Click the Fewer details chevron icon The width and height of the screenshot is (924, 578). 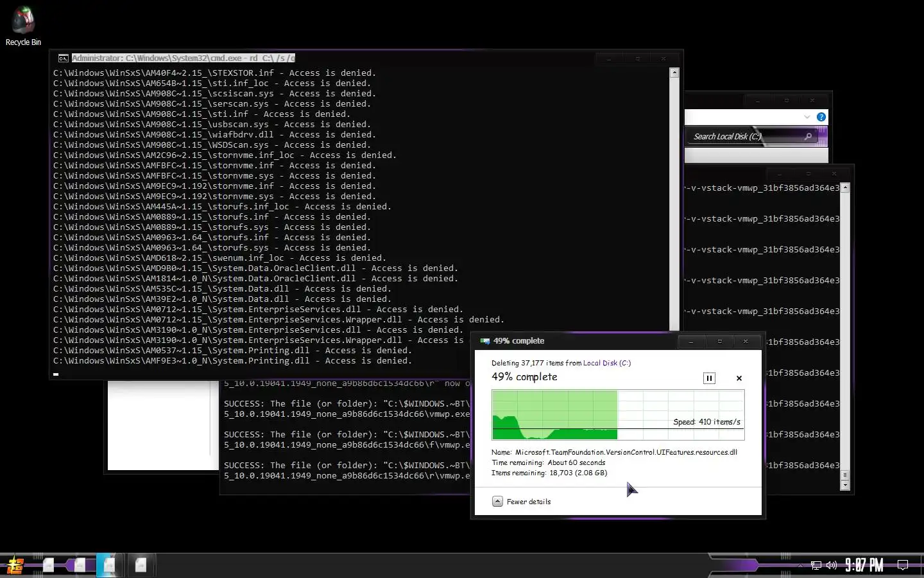(497, 502)
